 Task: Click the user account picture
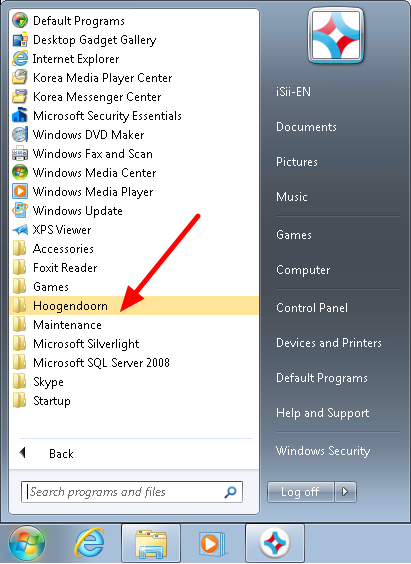click(336, 36)
